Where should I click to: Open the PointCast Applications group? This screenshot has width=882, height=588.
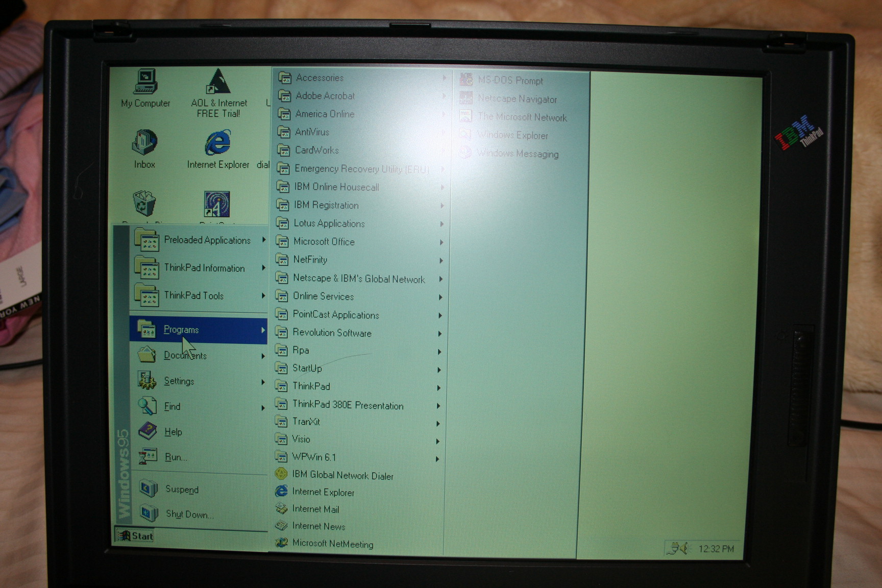pos(359,314)
